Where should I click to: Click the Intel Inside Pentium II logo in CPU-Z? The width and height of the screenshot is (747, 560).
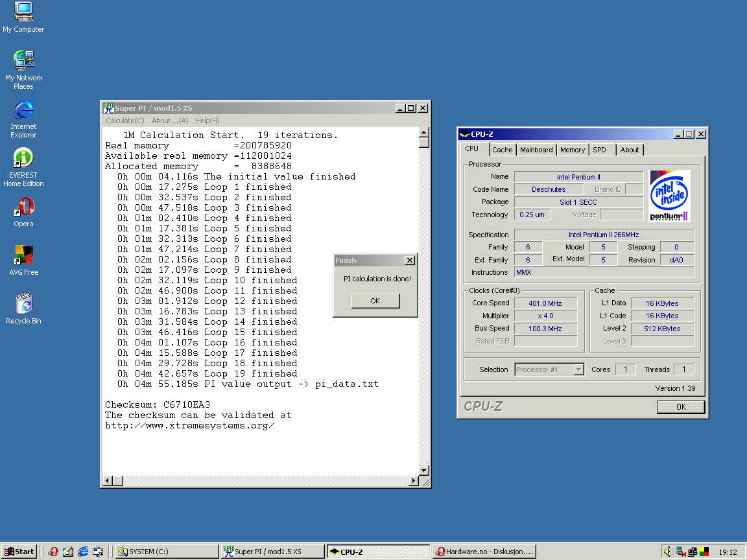[x=669, y=196]
